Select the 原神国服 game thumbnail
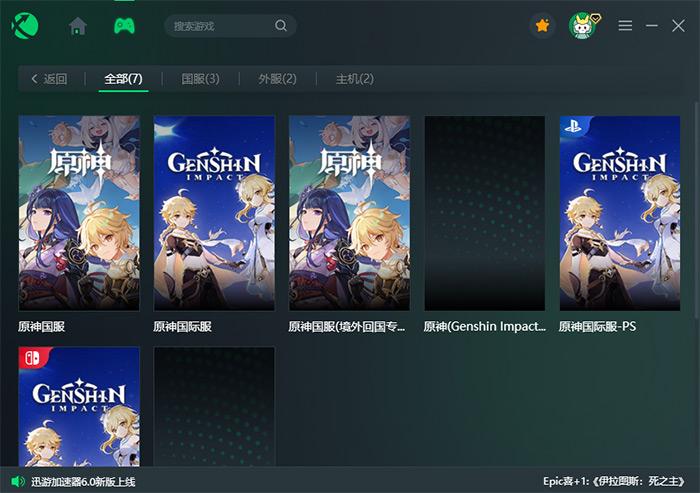 [x=79, y=213]
